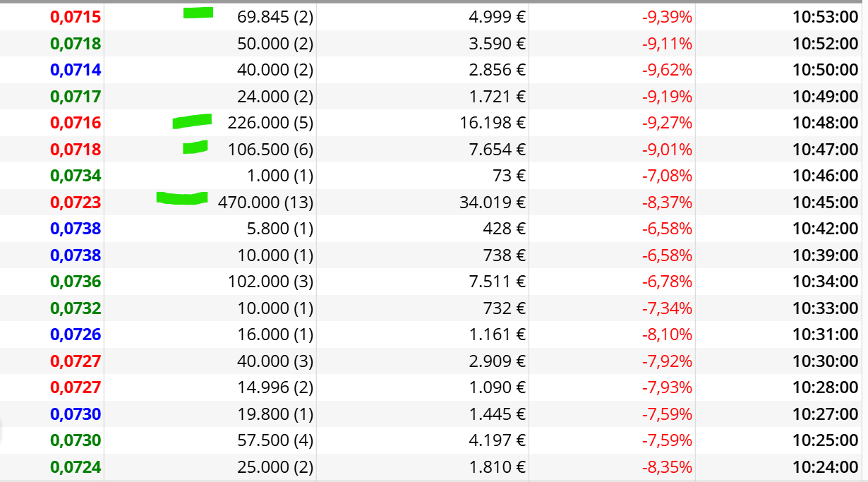
Task: Click the volume 226.000 (5)
Action: pos(270,123)
